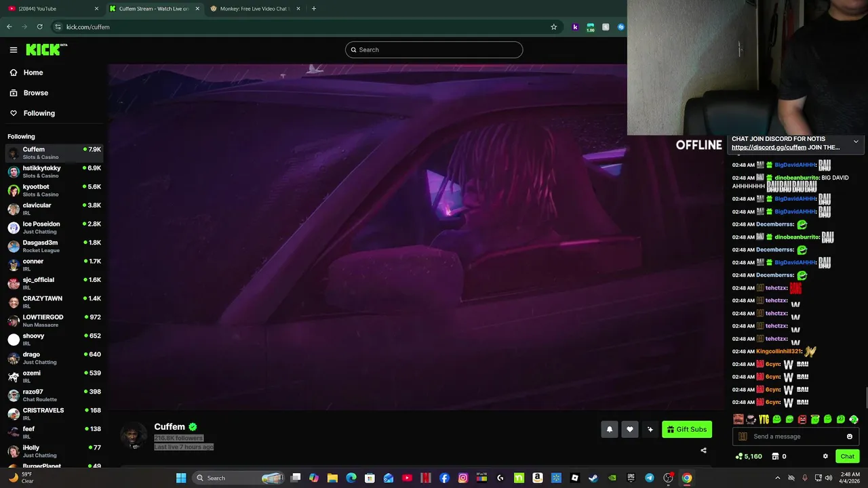The height and width of the screenshot is (488, 868).
Task: Open Cuffem channel in following list
Action: (54, 152)
